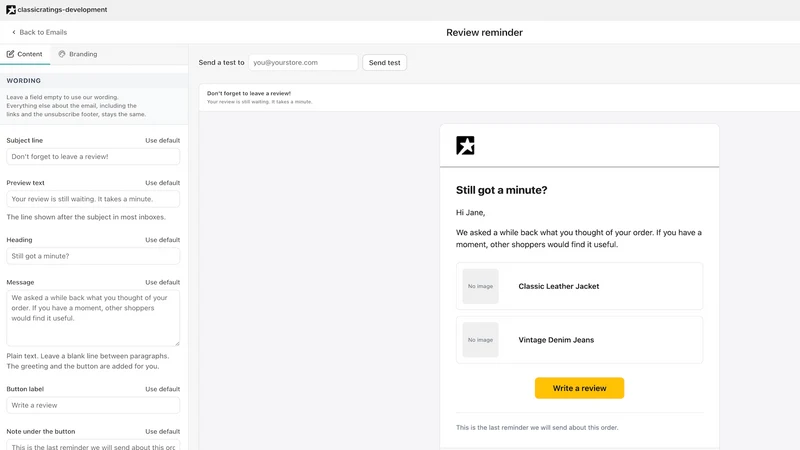Click the classicratings star logo icon

[11, 10]
